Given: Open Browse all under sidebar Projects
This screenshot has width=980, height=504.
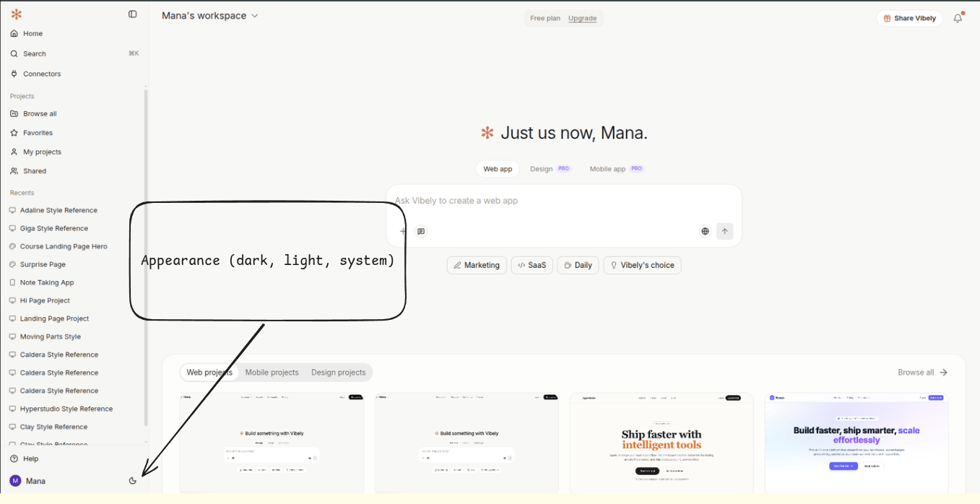Looking at the screenshot, I should (40, 114).
